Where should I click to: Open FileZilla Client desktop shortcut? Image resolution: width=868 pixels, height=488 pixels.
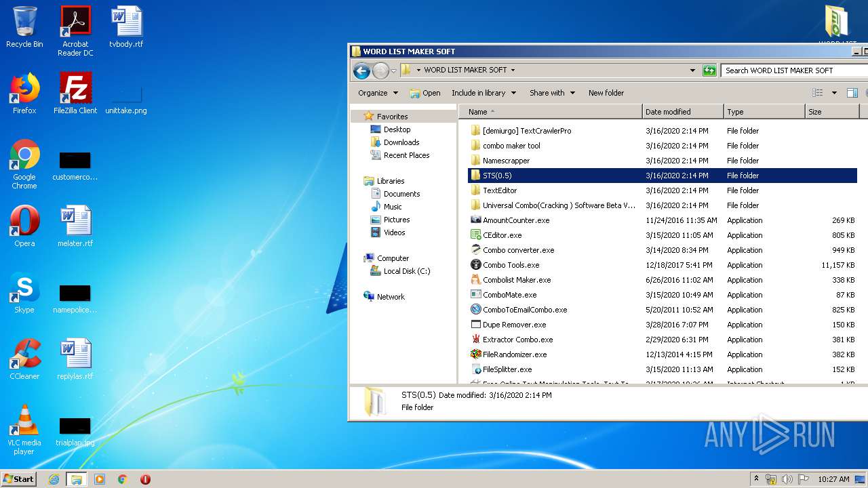click(x=75, y=94)
